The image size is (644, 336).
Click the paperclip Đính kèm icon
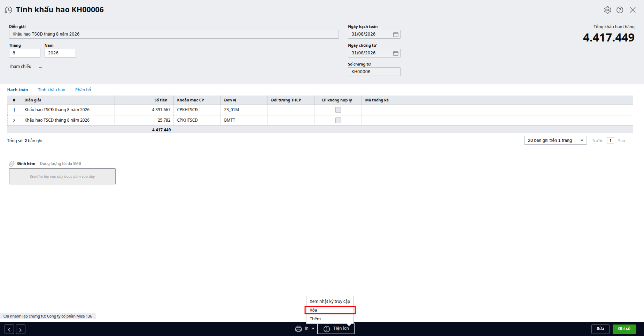click(12, 163)
